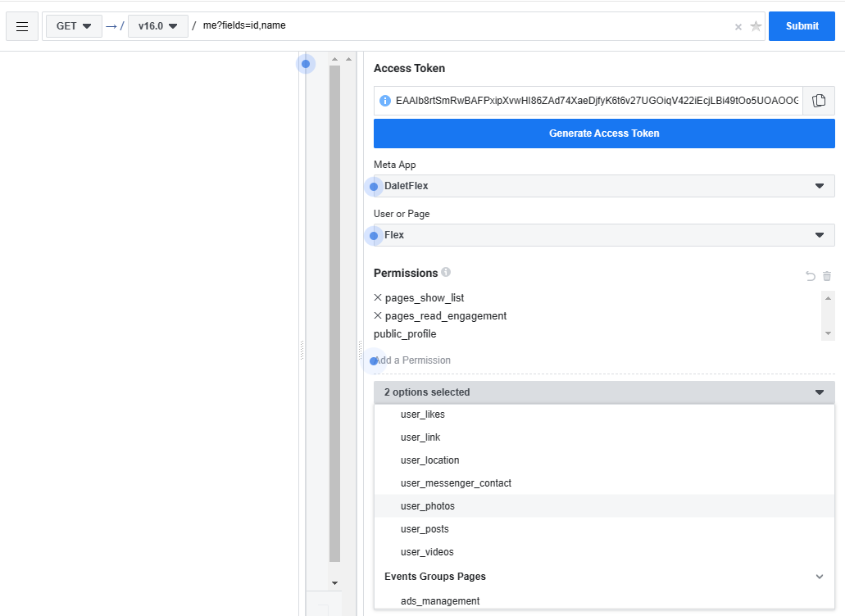
Task: Open the Permissions info tooltip icon
Action: click(446, 272)
